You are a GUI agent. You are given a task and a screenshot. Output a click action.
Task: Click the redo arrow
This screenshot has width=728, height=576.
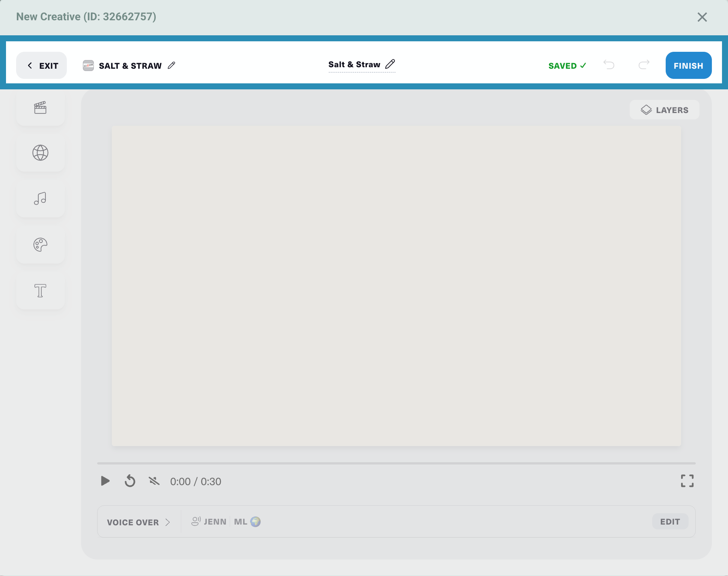(x=644, y=65)
